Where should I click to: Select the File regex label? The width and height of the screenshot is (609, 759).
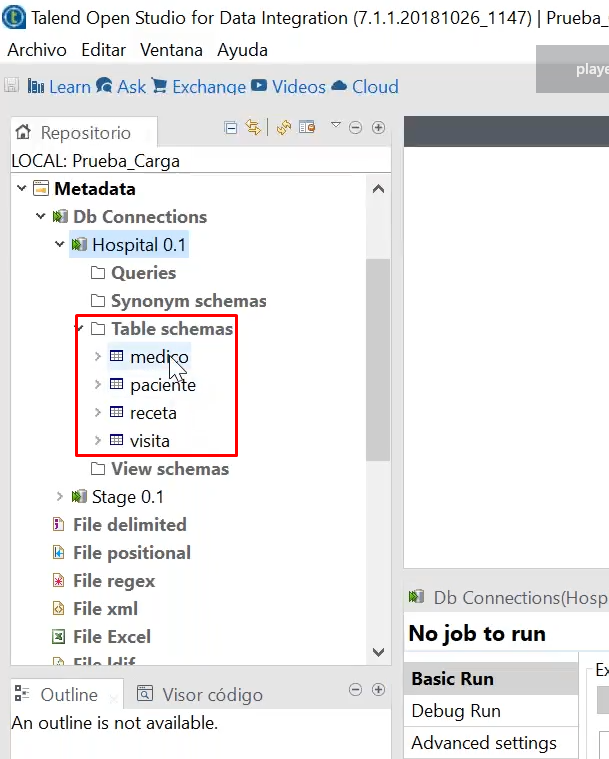coord(114,581)
